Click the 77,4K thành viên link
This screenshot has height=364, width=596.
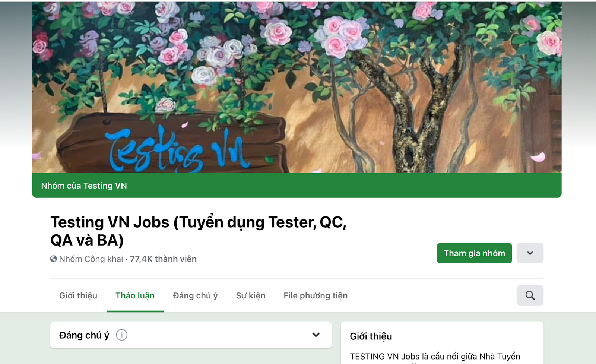tap(163, 259)
